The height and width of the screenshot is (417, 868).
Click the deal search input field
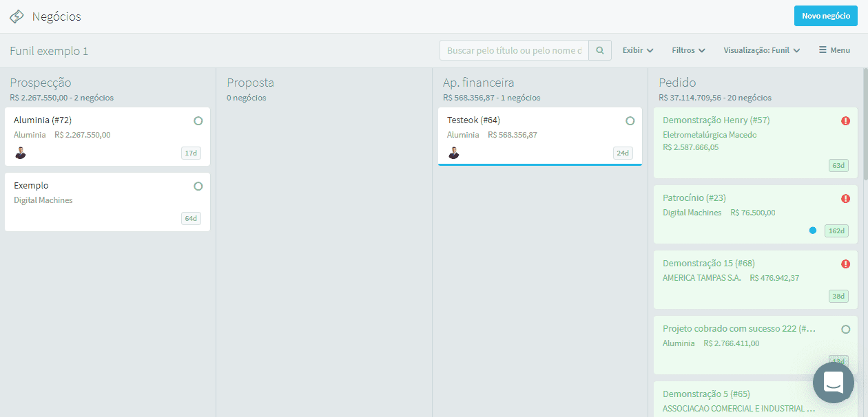pyautogui.click(x=513, y=50)
